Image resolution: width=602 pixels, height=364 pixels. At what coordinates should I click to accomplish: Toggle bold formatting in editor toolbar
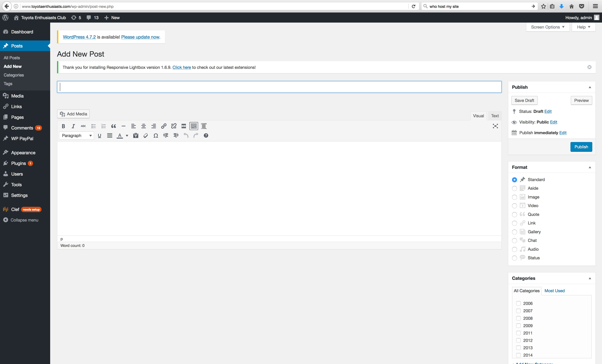pos(63,126)
